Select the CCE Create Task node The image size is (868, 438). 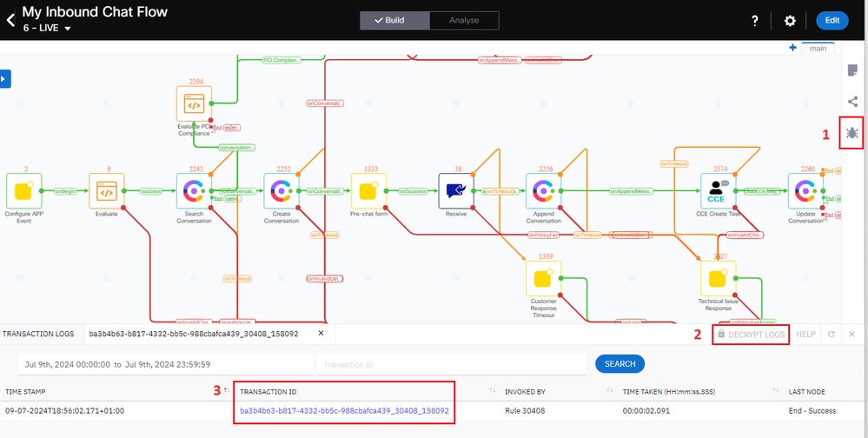tap(718, 191)
